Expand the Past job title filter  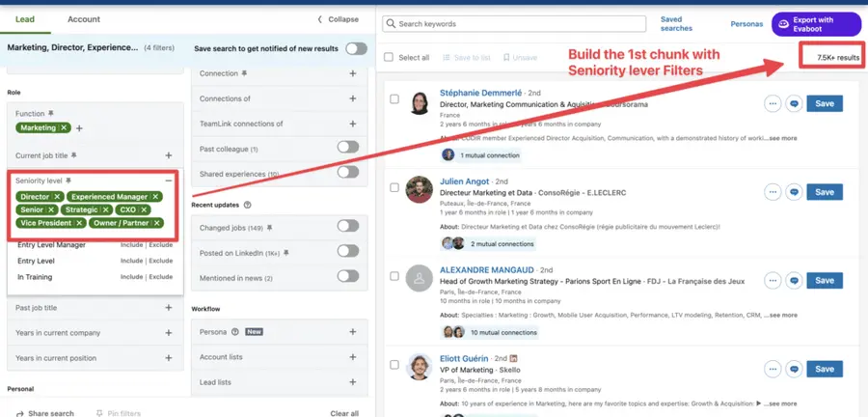(169, 307)
